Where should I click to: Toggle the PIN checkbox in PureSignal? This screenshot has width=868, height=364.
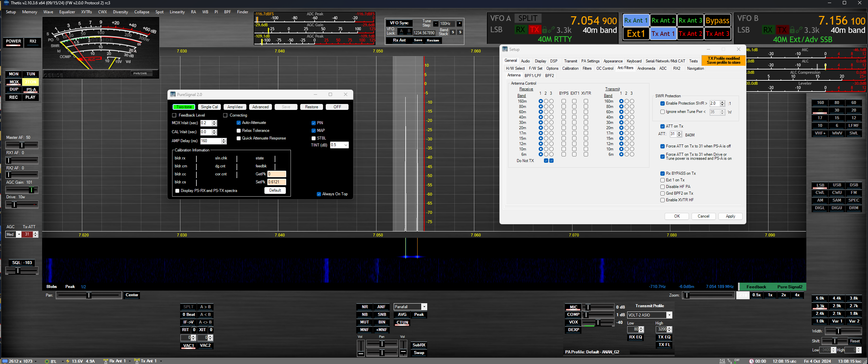pyautogui.click(x=313, y=123)
